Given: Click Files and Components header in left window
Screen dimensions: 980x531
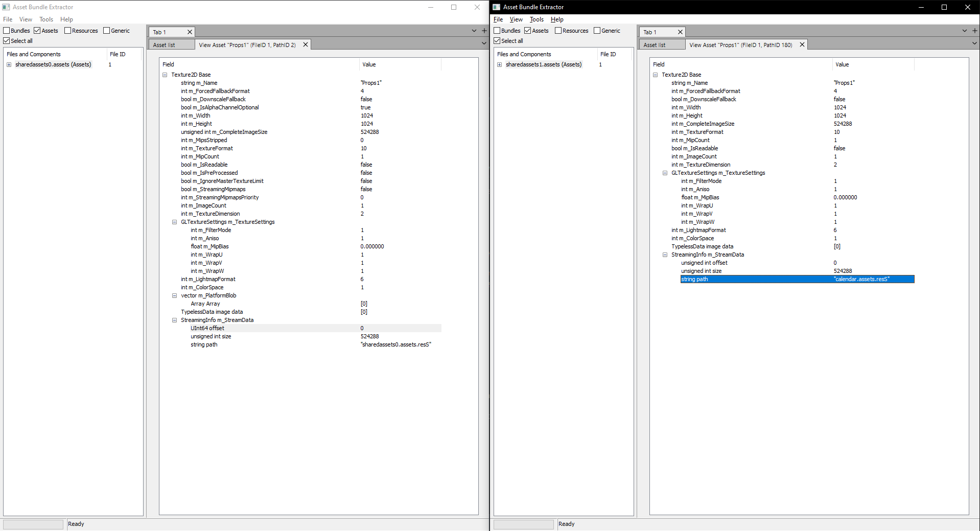Looking at the screenshot, I should coord(55,54).
